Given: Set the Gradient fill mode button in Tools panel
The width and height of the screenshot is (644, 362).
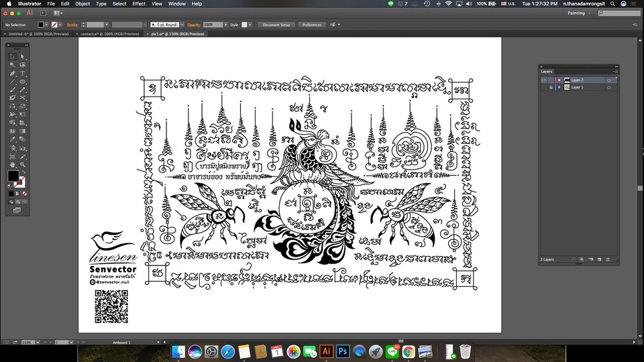Looking at the screenshot, I should (x=17, y=194).
